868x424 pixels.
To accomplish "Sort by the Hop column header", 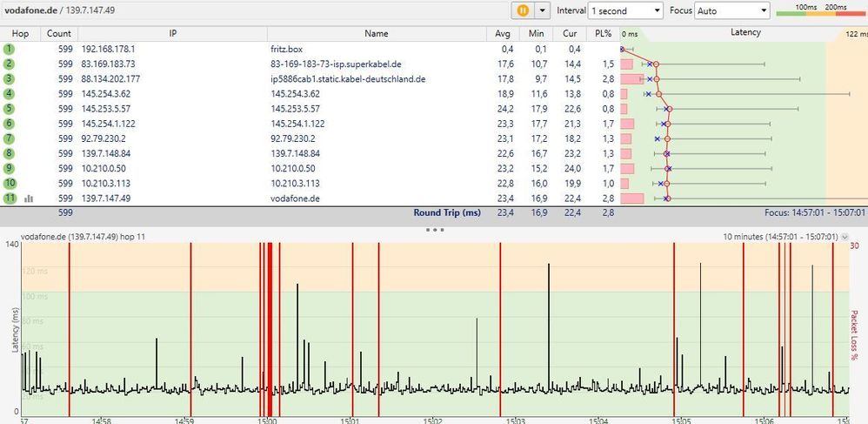I will pos(21,34).
